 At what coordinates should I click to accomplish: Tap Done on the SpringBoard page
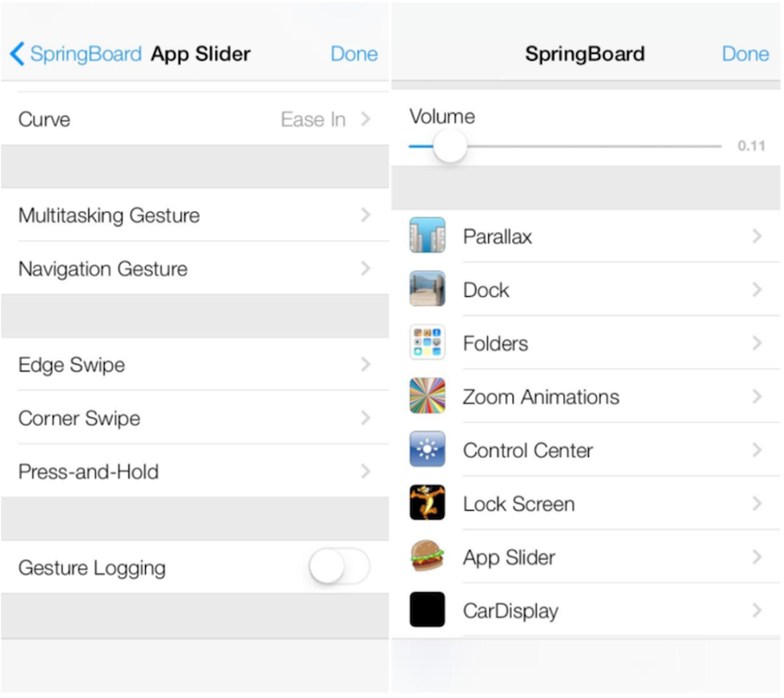pos(744,54)
